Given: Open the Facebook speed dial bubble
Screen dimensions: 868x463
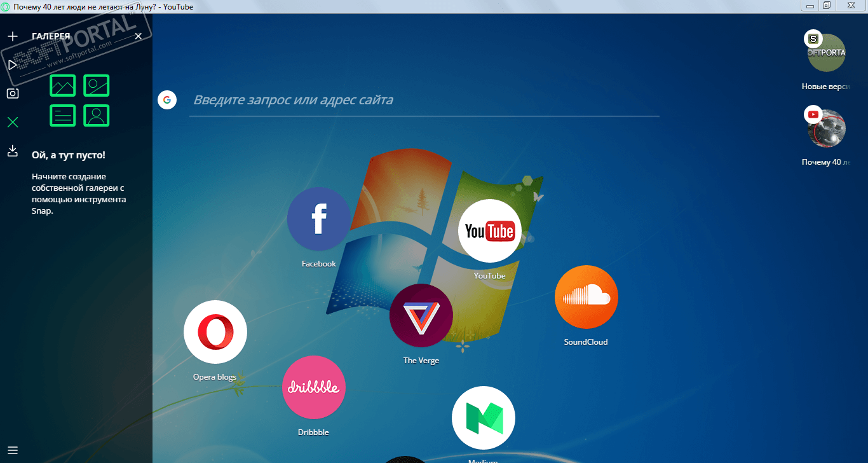Looking at the screenshot, I should tap(319, 219).
